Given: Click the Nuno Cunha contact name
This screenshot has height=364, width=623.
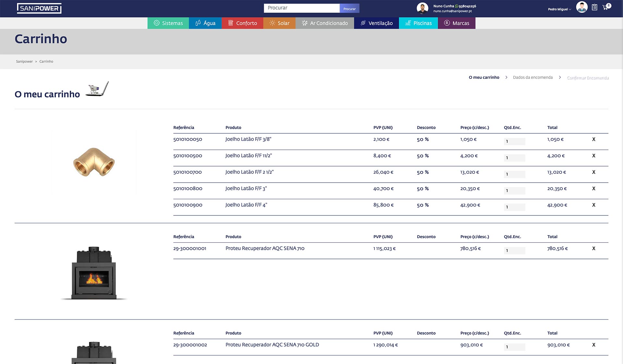Looking at the screenshot, I should point(444,6).
